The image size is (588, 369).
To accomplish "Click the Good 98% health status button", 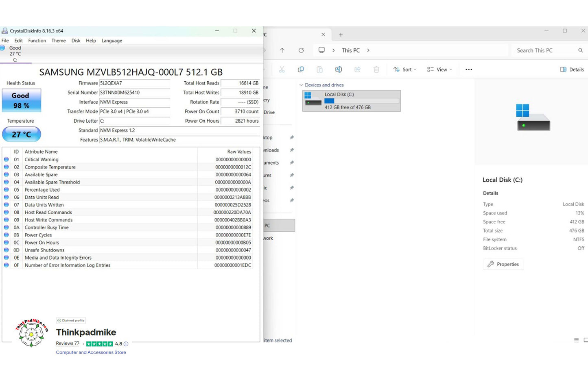I will click(21, 100).
